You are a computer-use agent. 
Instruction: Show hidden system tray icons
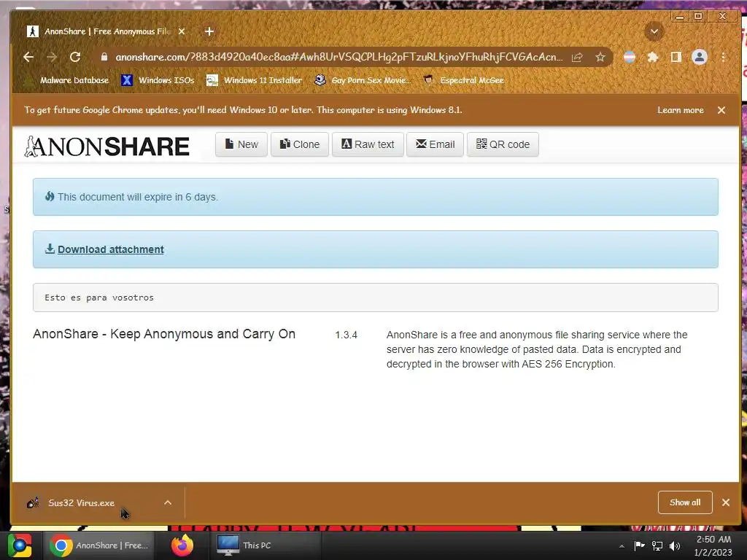[x=622, y=545]
